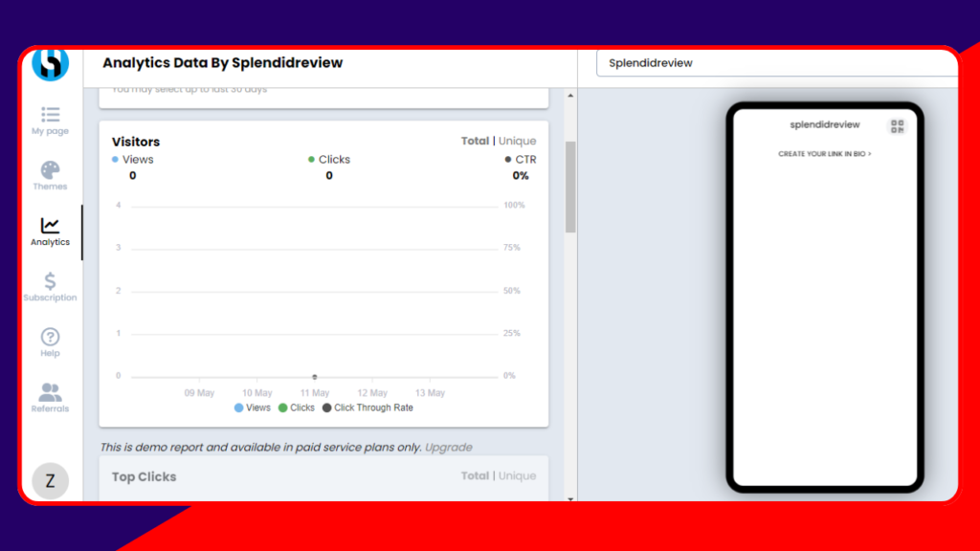The width and height of the screenshot is (980, 551).
Task: Toggle Click Through Rate legend item
Action: pos(367,408)
